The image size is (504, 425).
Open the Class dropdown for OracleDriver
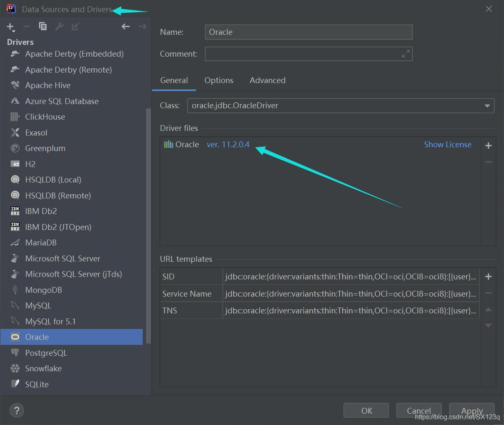click(487, 106)
